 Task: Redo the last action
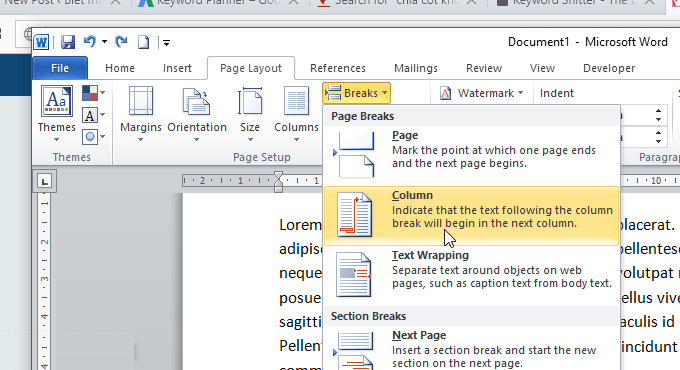click(x=121, y=42)
